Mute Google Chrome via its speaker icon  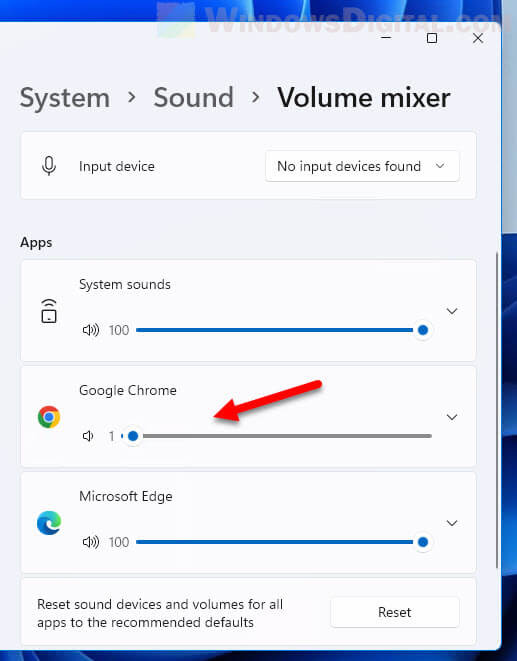pyautogui.click(x=88, y=436)
